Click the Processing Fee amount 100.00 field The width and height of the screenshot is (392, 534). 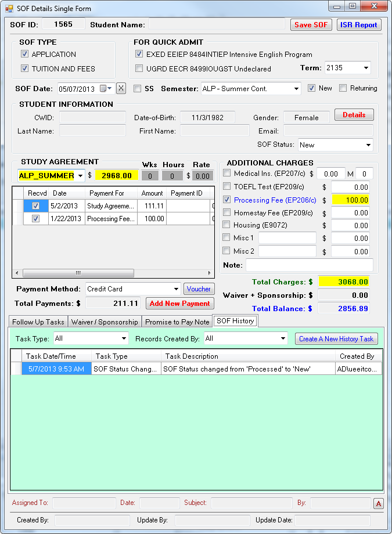350,200
